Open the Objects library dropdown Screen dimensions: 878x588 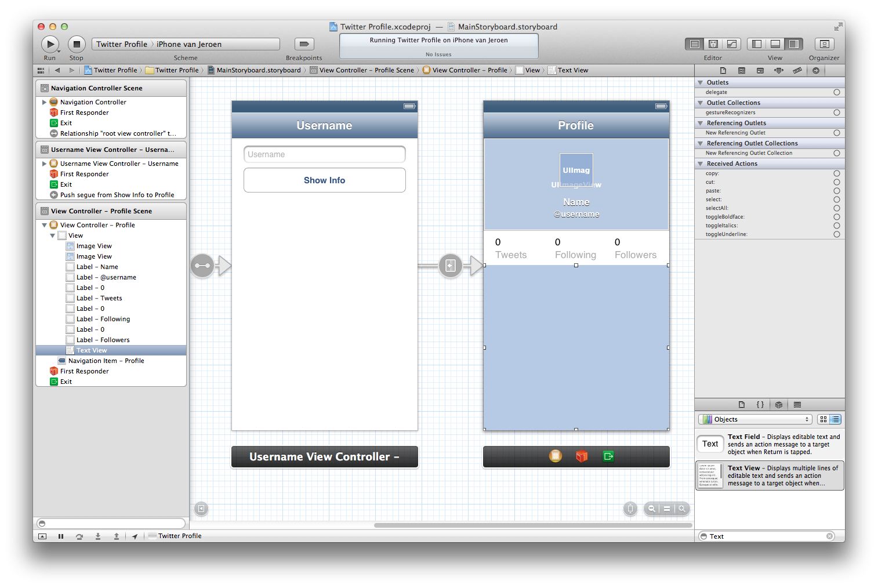(x=754, y=419)
